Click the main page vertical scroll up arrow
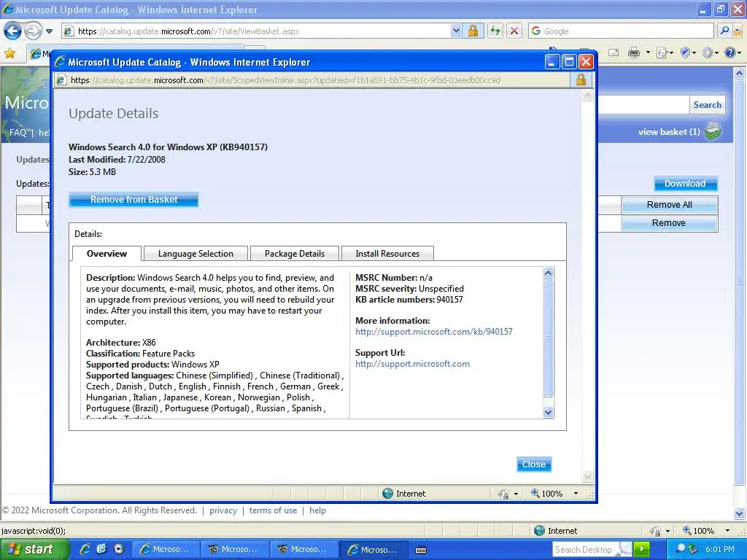 739,74
